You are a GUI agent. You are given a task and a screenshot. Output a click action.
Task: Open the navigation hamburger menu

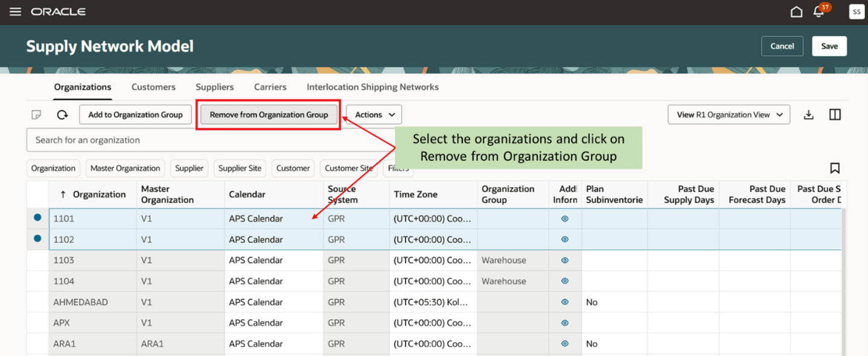[15, 11]
